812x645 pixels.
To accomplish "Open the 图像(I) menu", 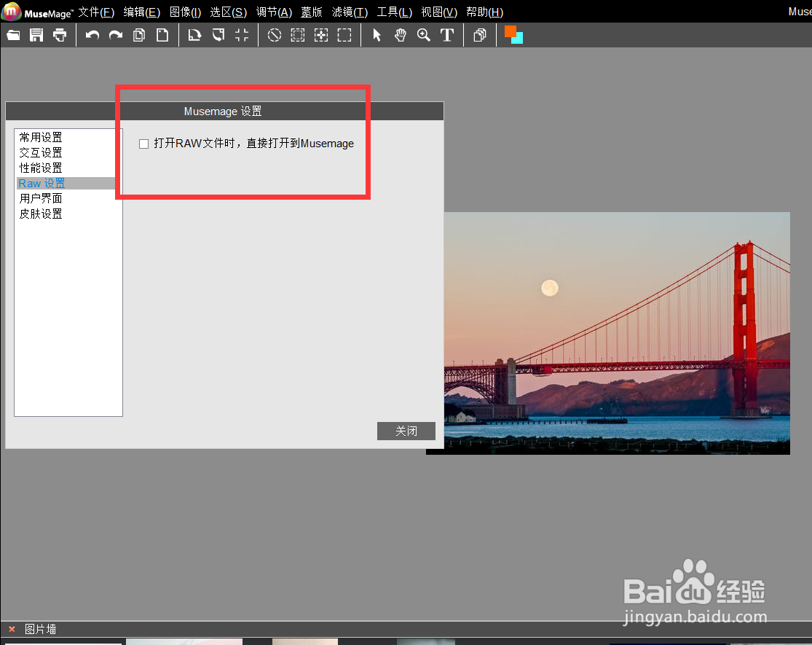I will pos(186,12).
